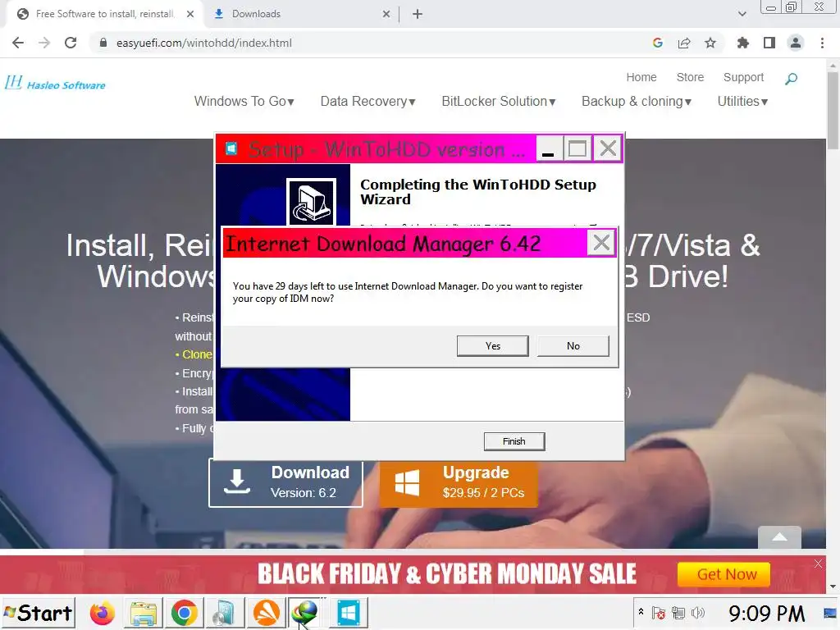This screenshot has height=630, width=840.
Task: Open media player taskbar icon
Action: coord(225,613)
